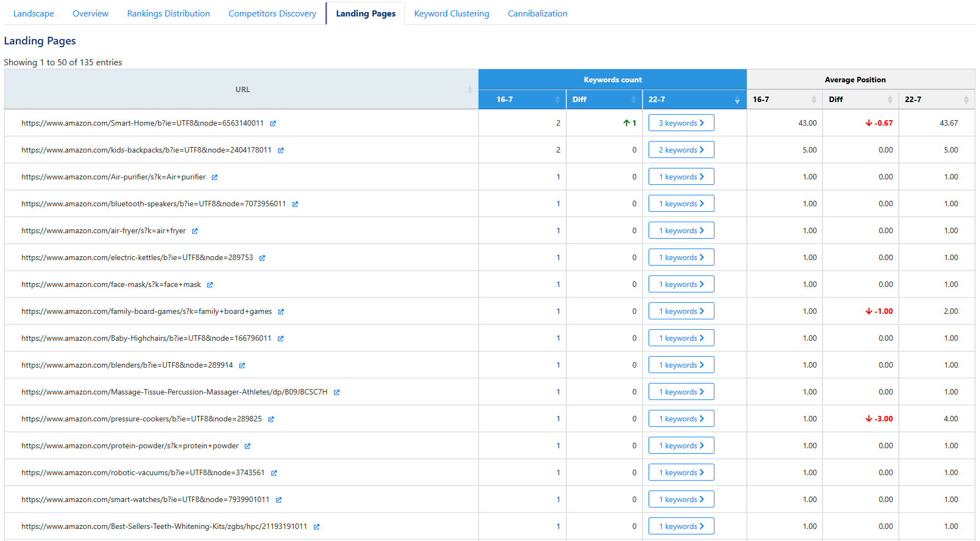Open external link icon for family-board-games URL
This screenshot has height=541, width=980.
(281, 312)
